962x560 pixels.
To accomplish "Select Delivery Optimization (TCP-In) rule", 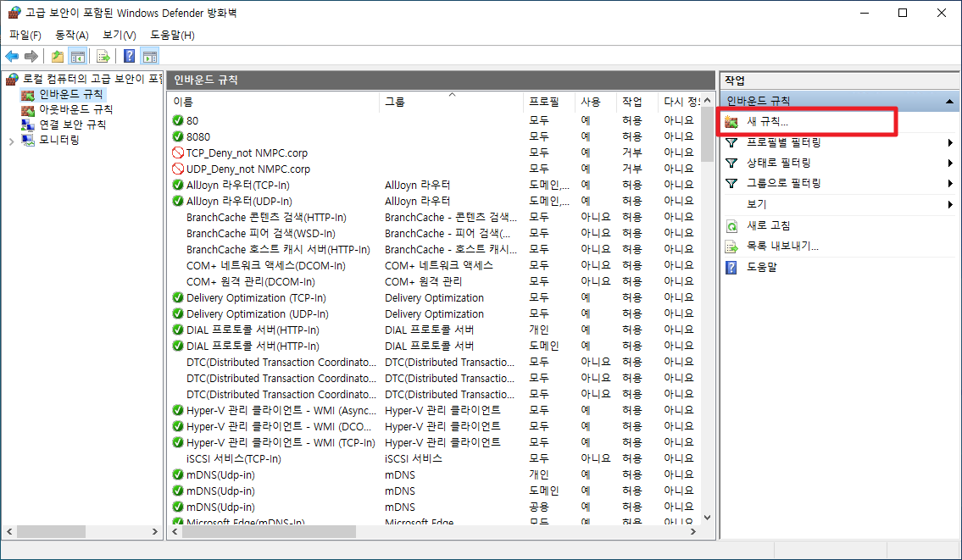I will (x=256, y=297).
